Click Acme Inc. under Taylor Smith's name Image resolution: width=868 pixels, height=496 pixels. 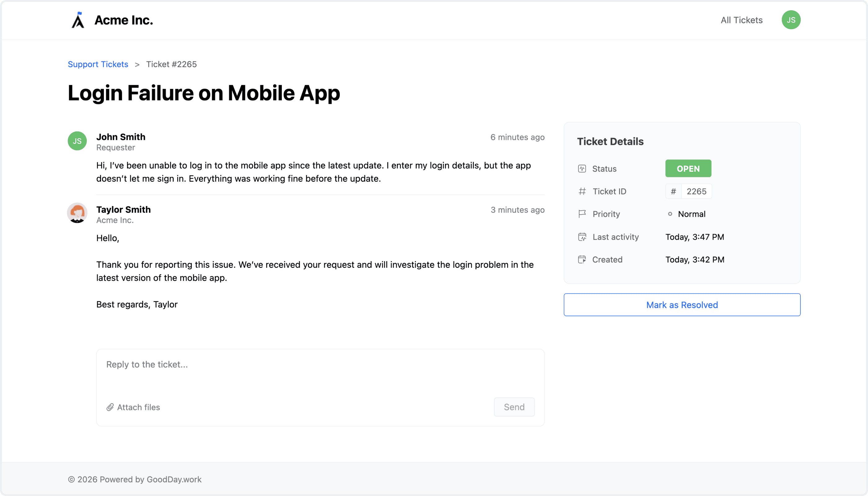115,220
